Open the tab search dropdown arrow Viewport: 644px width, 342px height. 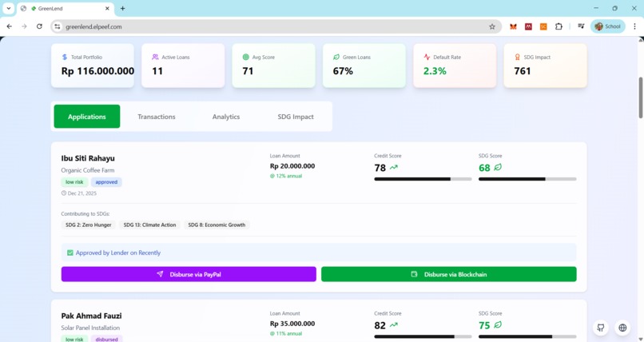pos(8,8)
